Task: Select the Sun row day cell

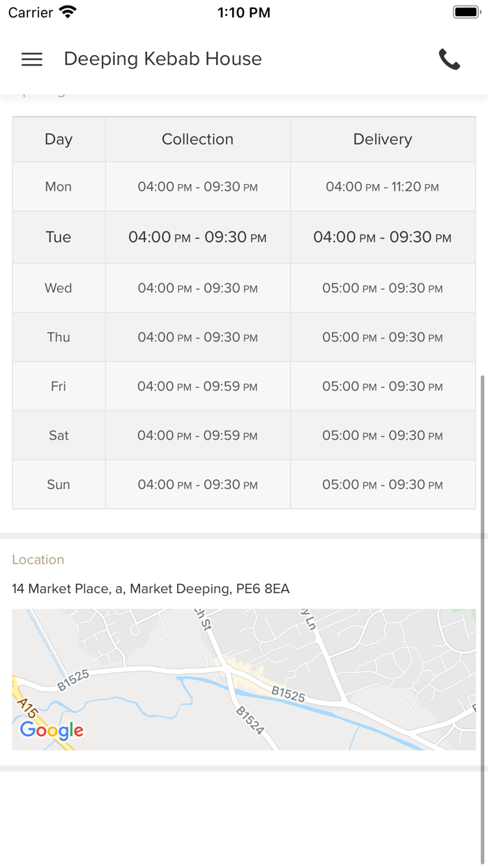Action: click(x=59, y=485)
